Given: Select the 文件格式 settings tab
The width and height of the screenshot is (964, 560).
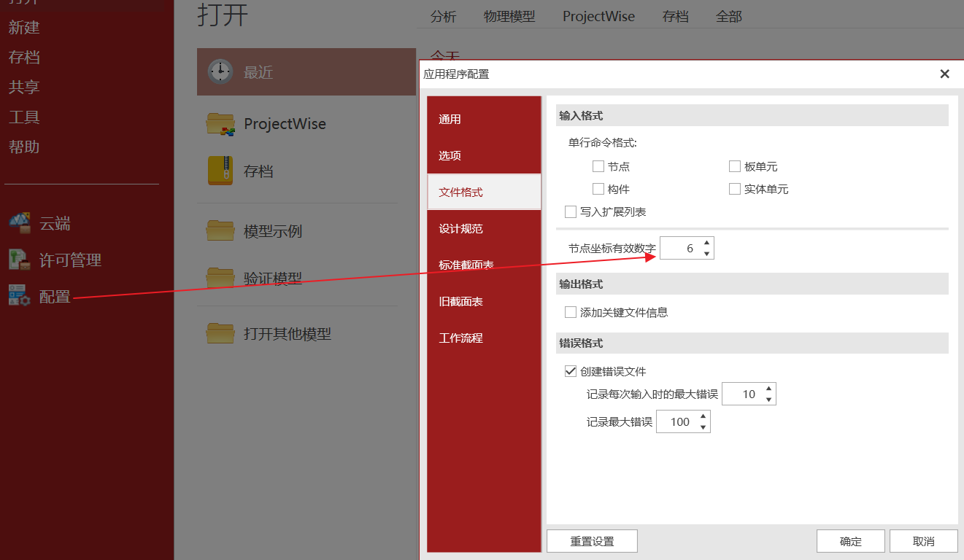Looking at the screenshot, I should pos(484,192).
